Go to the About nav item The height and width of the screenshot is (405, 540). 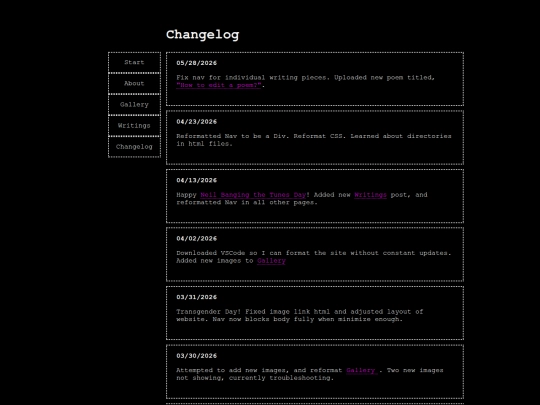click(134, 83)
